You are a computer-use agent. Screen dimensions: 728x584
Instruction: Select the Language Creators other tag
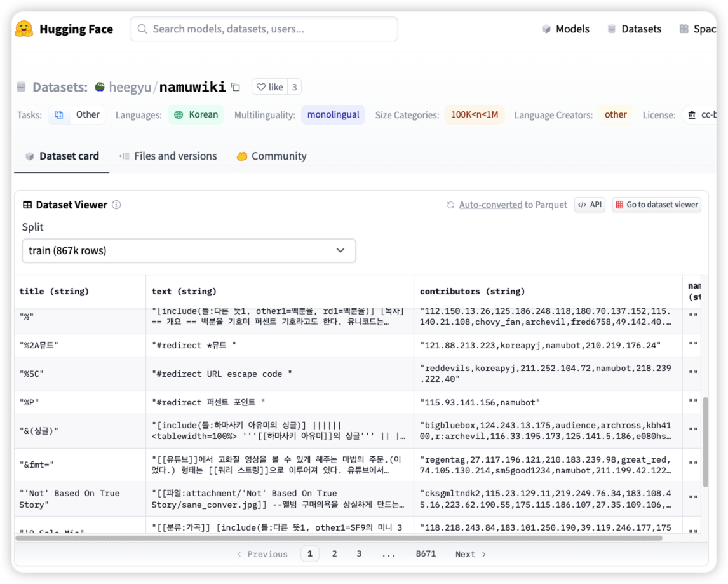pos(616,115)
